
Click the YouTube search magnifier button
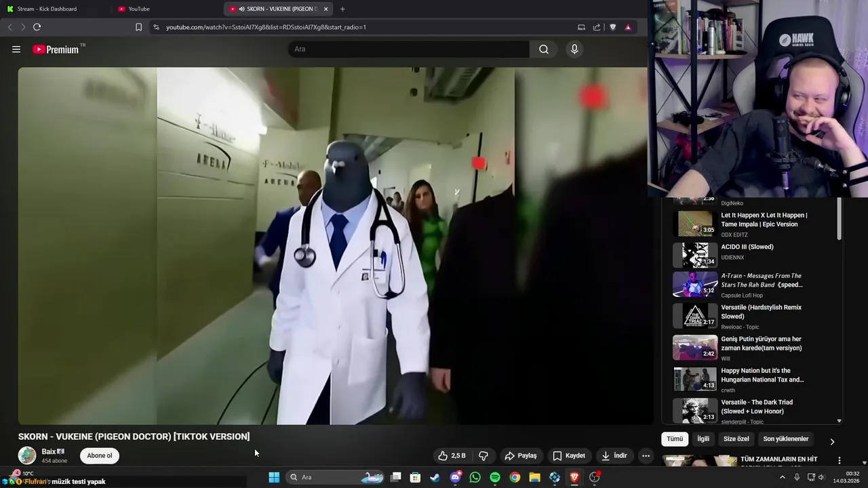[544, 49]
